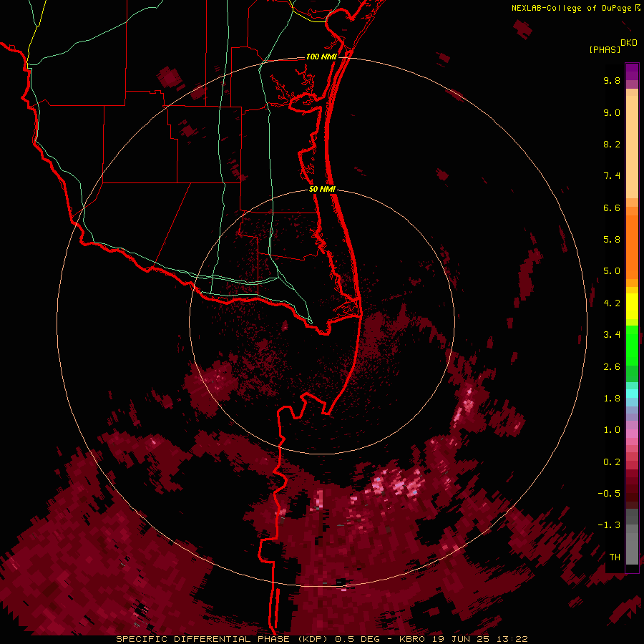Click the 3.4 value on the scale

pos(612,335)
